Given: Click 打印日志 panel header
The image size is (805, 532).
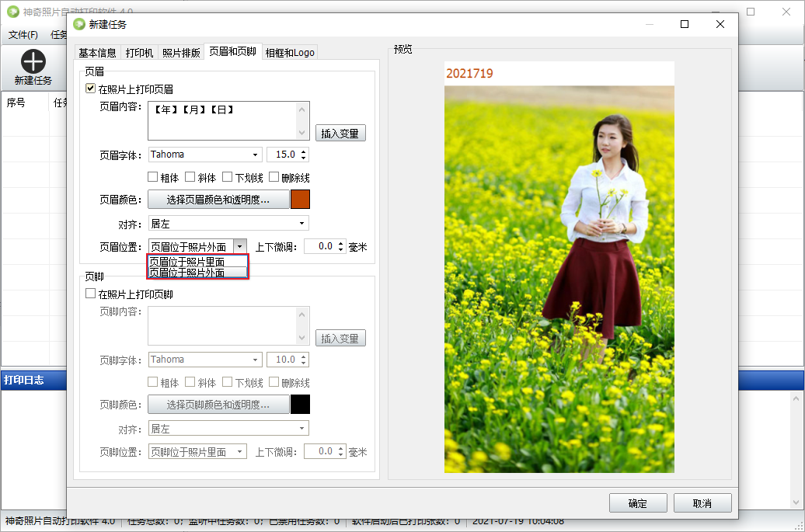Looking at the screenshot, I should (23, 380).
